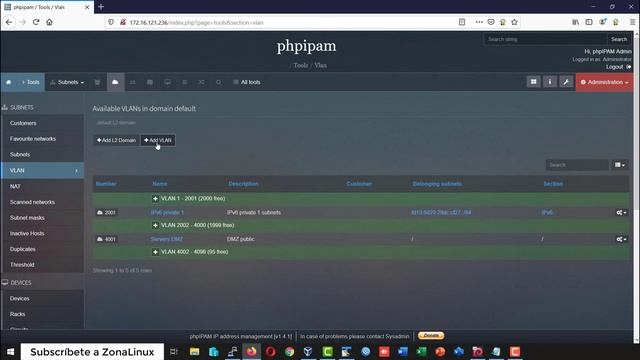Open a new Firefox tab
Image resolution: width=640 pixels, height=360 pixels.
click(101, 7)
